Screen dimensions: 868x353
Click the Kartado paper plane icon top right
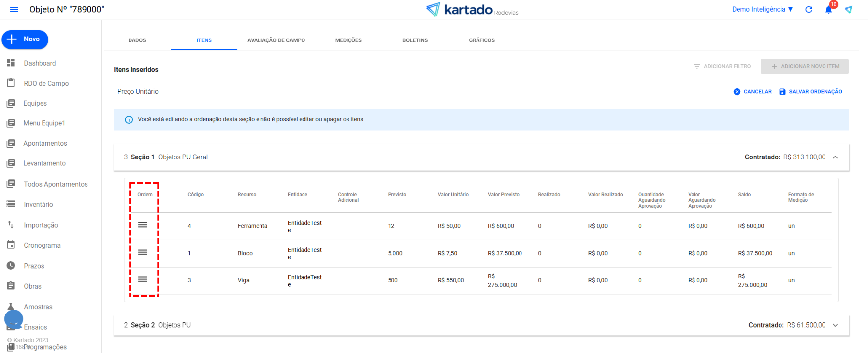coord(849,10)
